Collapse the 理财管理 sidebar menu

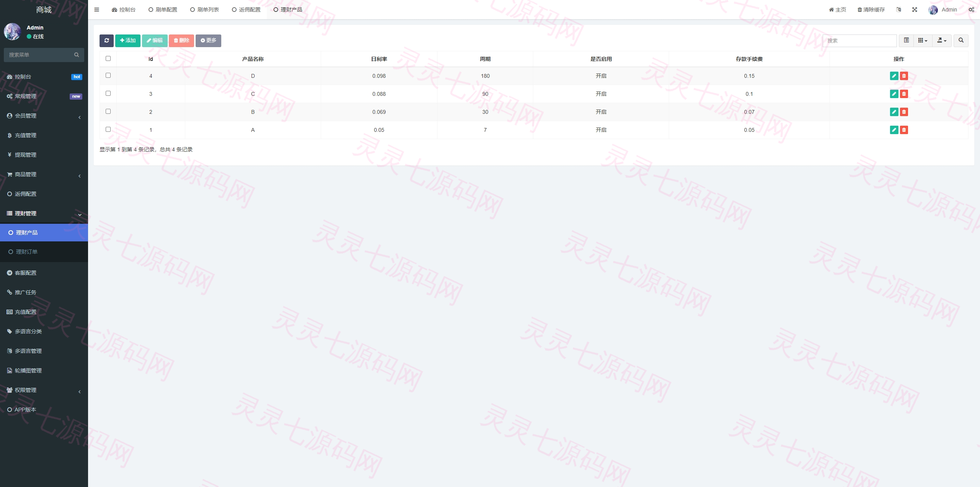[44, 213]
